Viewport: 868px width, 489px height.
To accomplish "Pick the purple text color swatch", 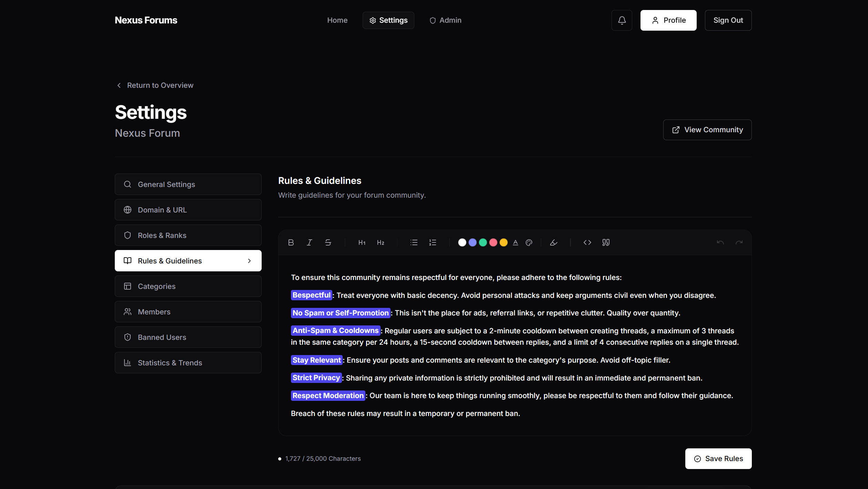I will 473,243.
